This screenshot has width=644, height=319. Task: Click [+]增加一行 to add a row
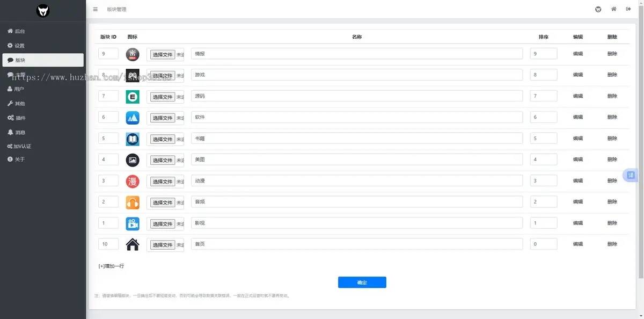(111, 266)
